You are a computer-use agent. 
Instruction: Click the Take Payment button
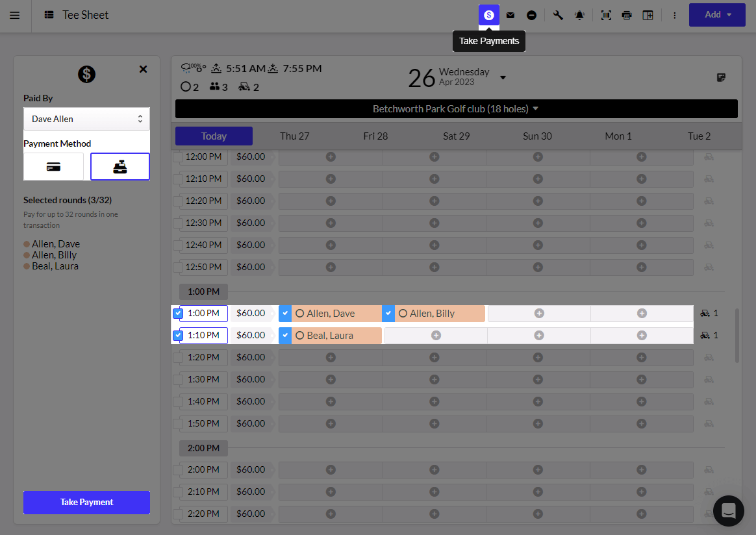pyautogui.click(x=87, y=503)
